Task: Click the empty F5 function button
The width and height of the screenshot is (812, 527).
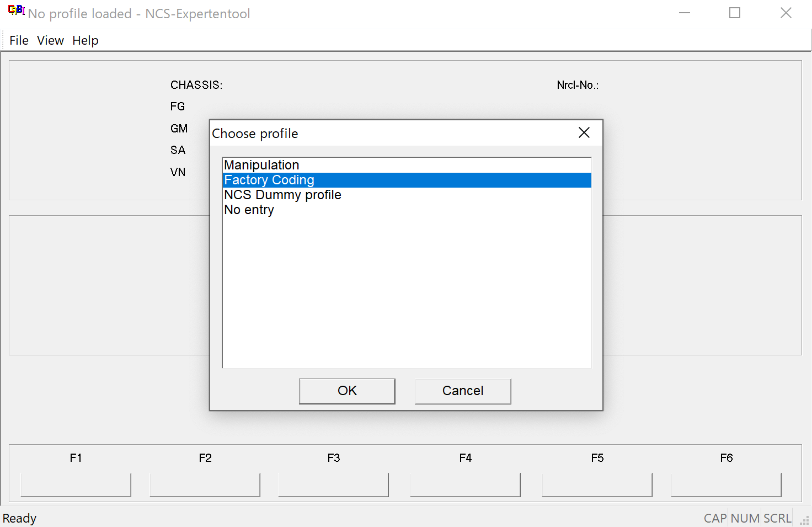Action: 597,485
